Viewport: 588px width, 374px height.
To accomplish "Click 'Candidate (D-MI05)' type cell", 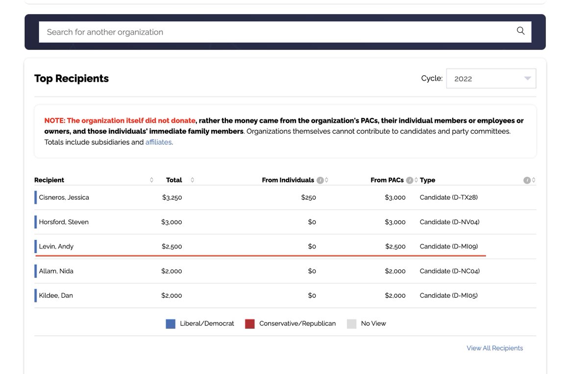I will pyautogui.click(x=449, y=295).
